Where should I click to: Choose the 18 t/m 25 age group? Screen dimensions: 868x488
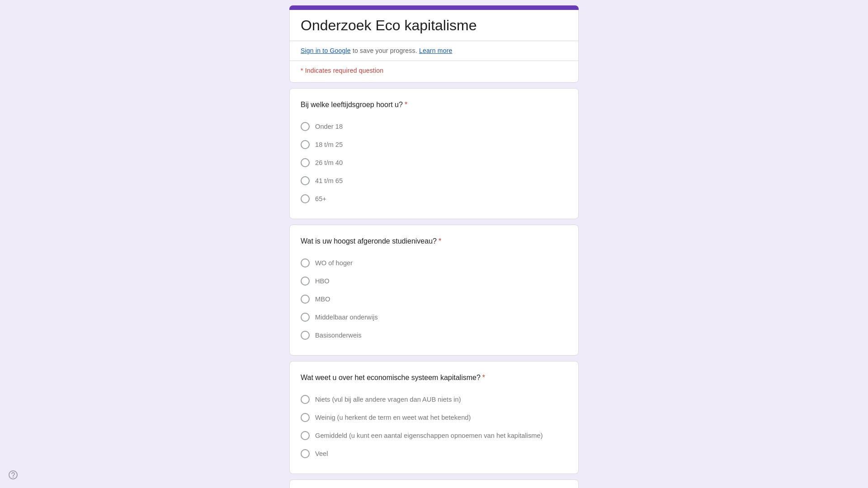coord(305,145)
